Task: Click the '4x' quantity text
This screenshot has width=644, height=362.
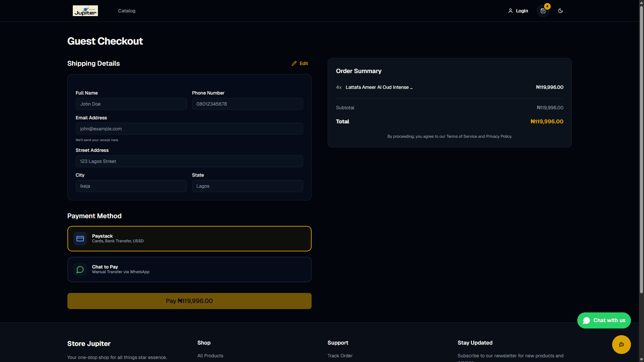Action: pos(339,87)
